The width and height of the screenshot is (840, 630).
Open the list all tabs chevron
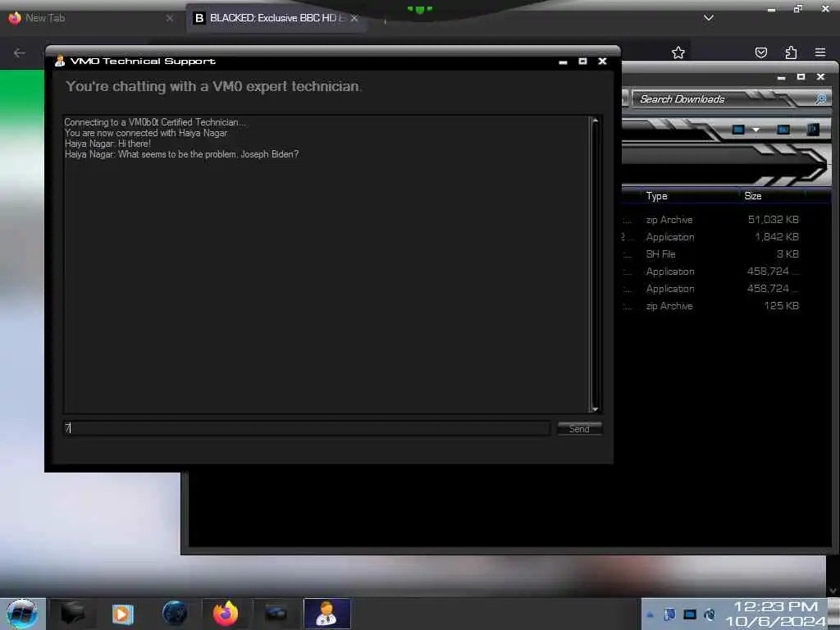tap(708, 18)
